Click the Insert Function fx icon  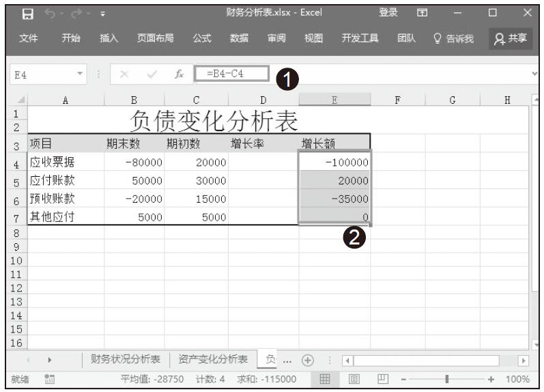179,74
